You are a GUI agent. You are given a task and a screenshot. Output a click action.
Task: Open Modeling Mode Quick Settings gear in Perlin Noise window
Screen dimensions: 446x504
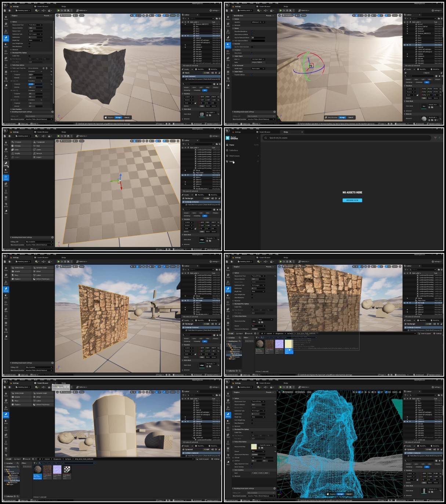coord(52,112)
